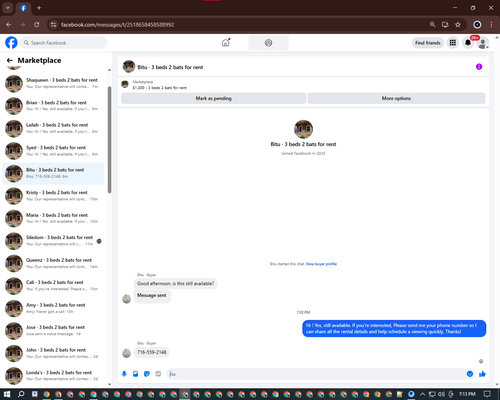This screenshot has height=400, width=500.
Task: Open the View buyer profile link
Action: click(x=321, y=264)
